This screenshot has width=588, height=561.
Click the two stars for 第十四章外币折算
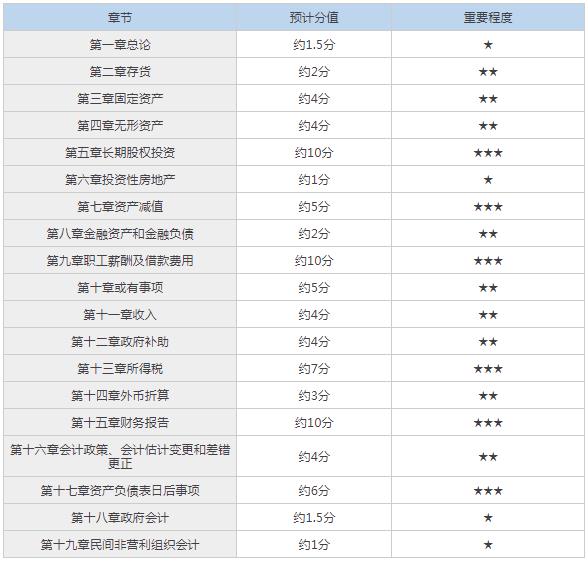click(488, 396)
